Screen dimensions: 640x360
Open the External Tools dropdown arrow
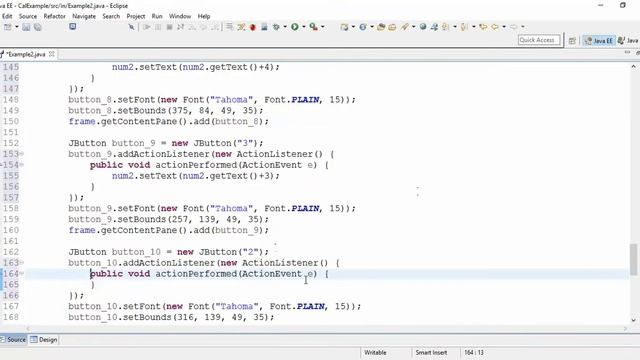tap(323, 27)
